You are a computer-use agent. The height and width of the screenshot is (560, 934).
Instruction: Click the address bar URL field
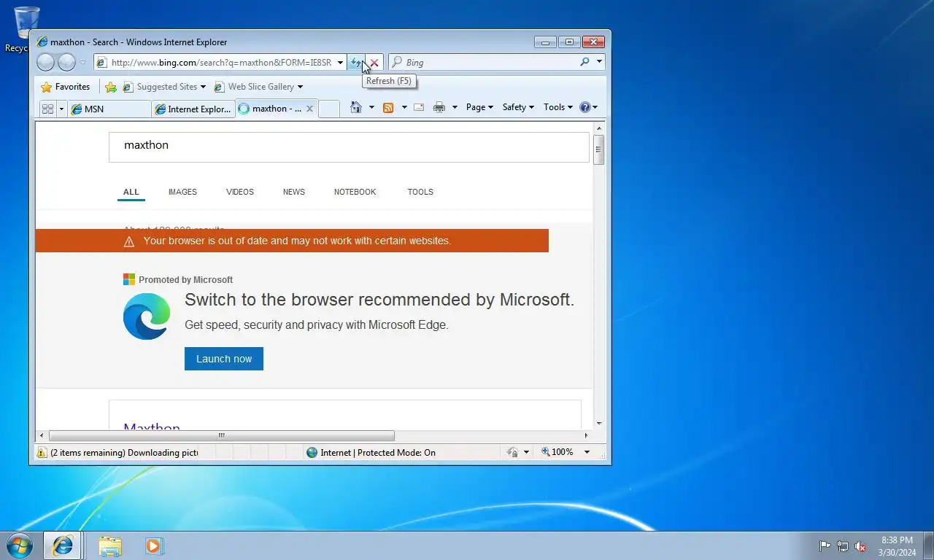221,63
